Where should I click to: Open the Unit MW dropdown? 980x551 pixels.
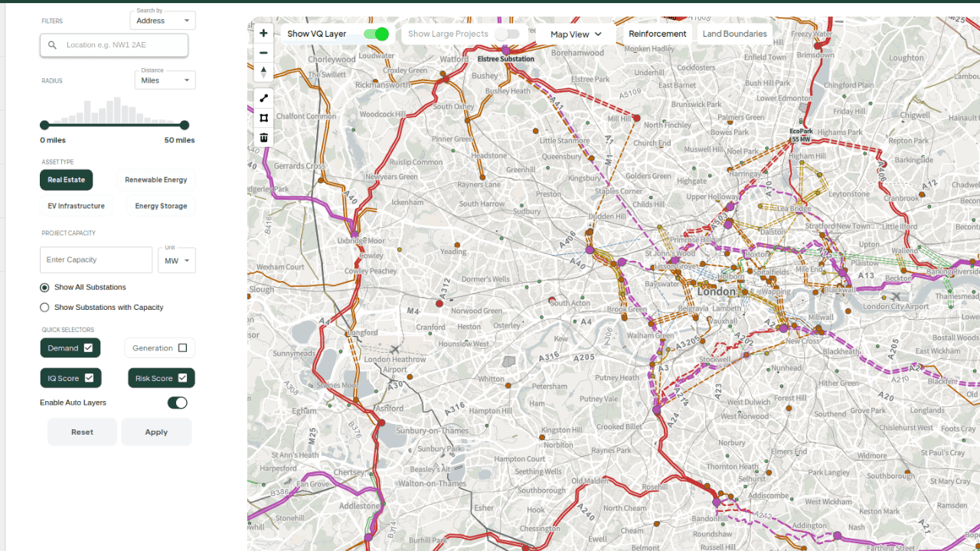pyautogui.click(x=177, y=260)
